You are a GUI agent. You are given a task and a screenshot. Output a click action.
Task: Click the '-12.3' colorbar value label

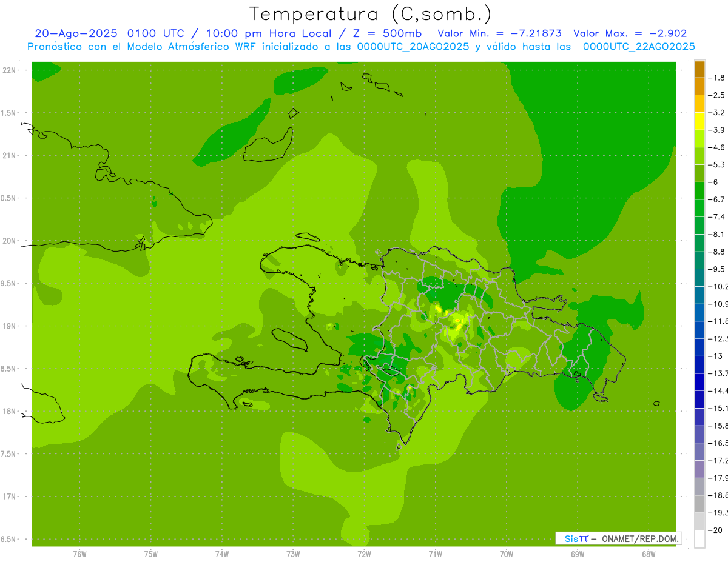pyautogui.click(x=718, y=338)
